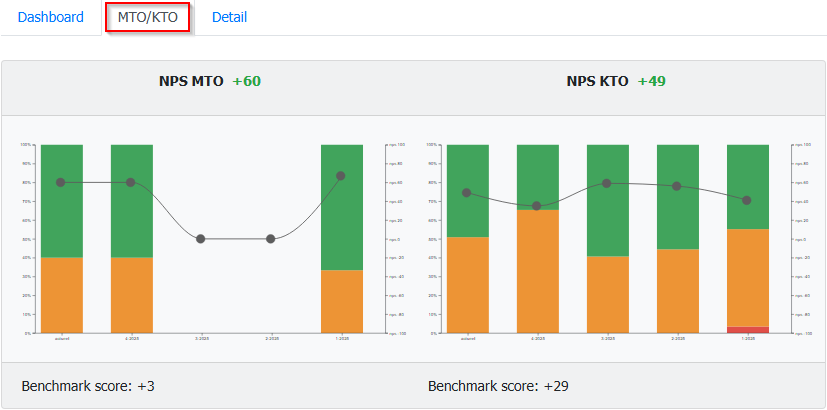Screen dimensions: 827x410
Task: Click the orange segment of the MTO 4-2025 bar
Action: [x=131, y=295]
